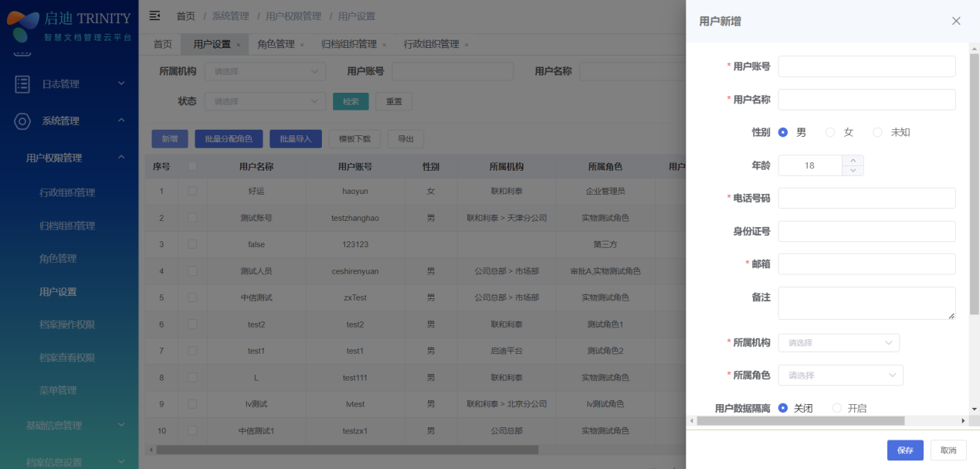Check the row checkbox for lv测试
The height and width of the screenshot is (469, 980).
click(x=192, y=403)
